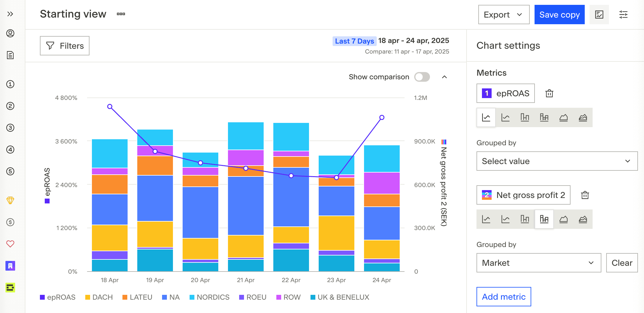
Task: Click the chart panel icon beside Save copy
Action: [599, 15]
